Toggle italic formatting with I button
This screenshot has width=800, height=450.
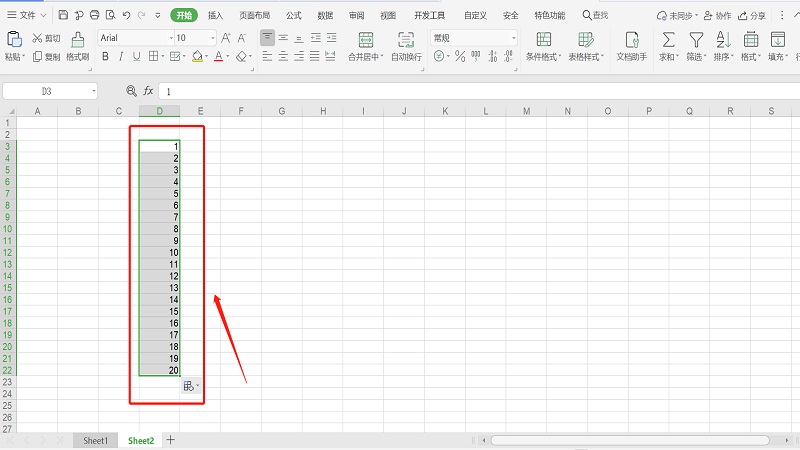click(x=122, y=57)
